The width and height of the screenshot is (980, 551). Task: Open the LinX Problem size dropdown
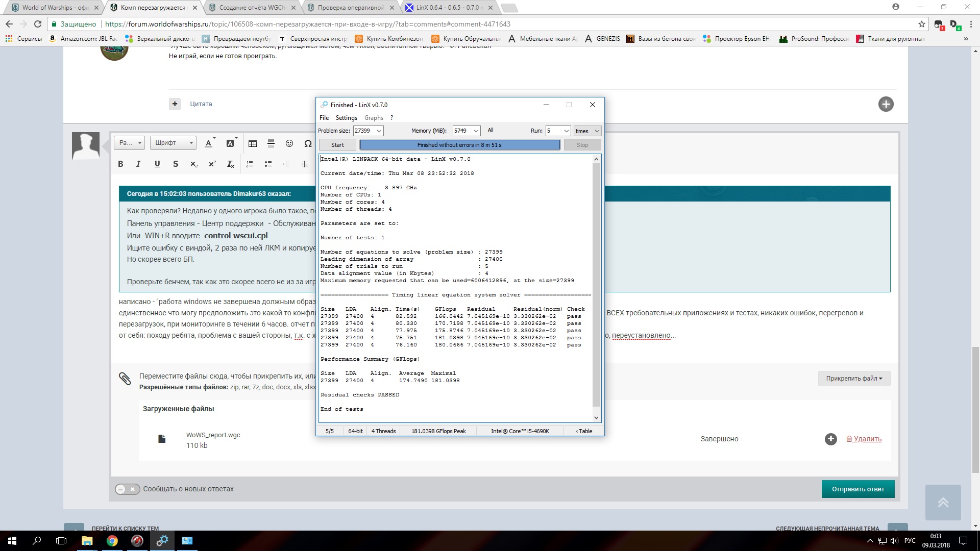369,131
